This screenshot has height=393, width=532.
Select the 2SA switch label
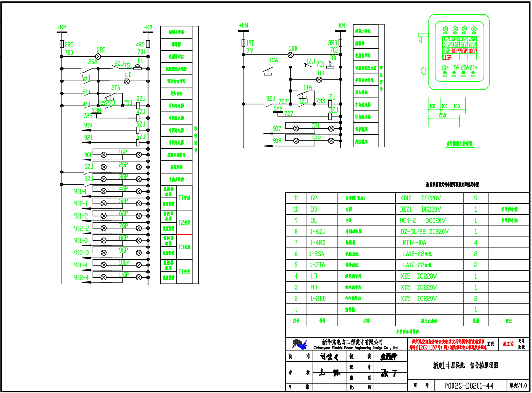[x=92, y=62]
